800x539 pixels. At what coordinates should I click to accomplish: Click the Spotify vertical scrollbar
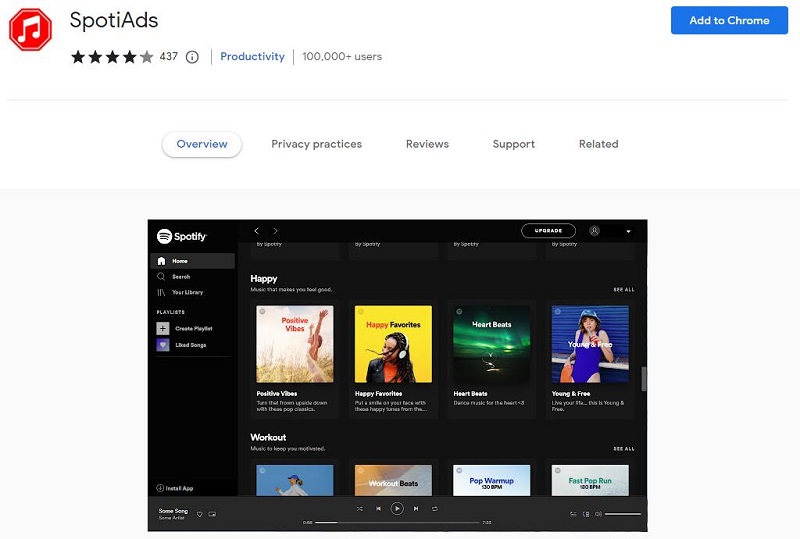[644, 379]
